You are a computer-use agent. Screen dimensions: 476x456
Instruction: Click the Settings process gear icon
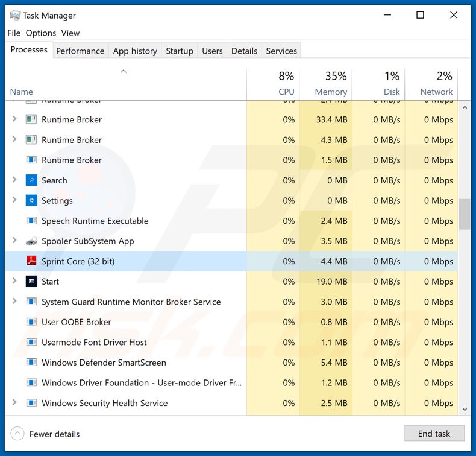(31, 200)
